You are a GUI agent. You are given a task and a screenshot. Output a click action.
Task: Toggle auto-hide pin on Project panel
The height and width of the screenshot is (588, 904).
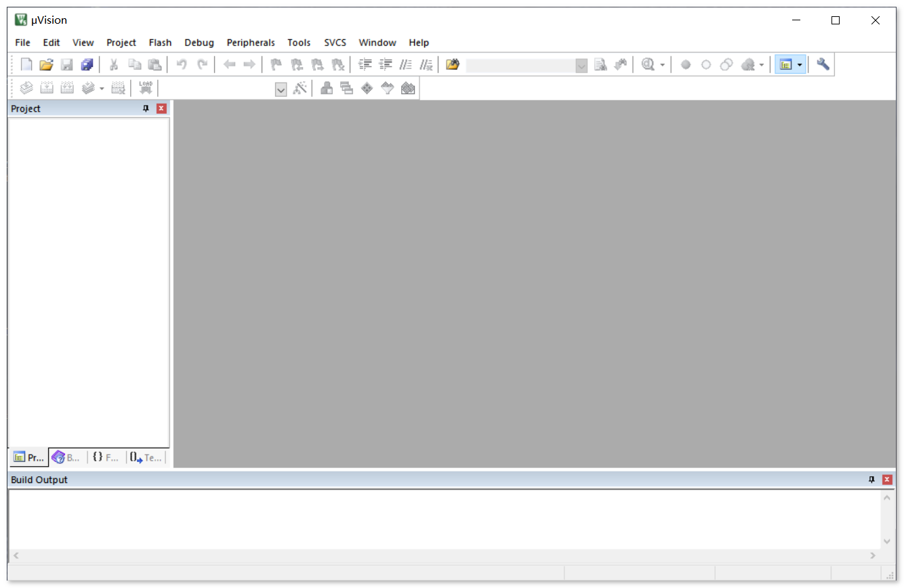146,108
